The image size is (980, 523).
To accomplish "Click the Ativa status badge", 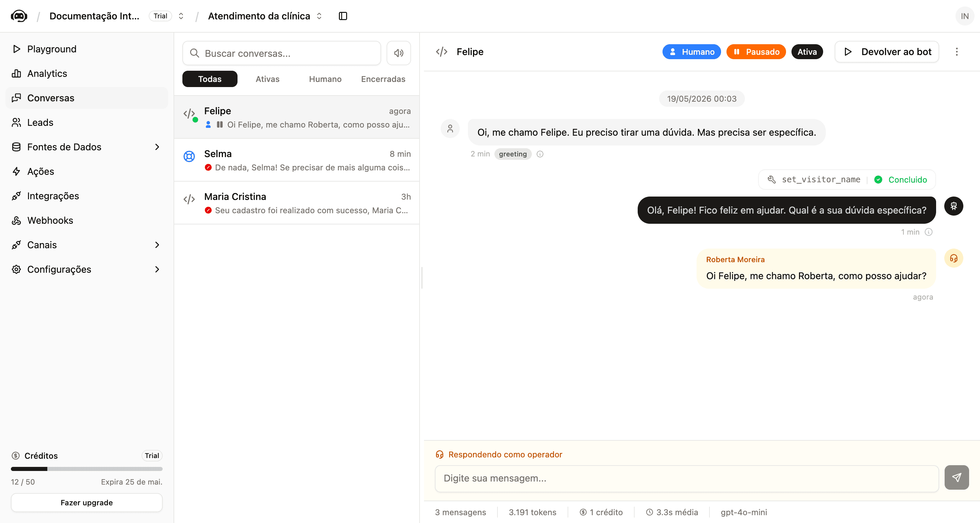I will point(807,52).
